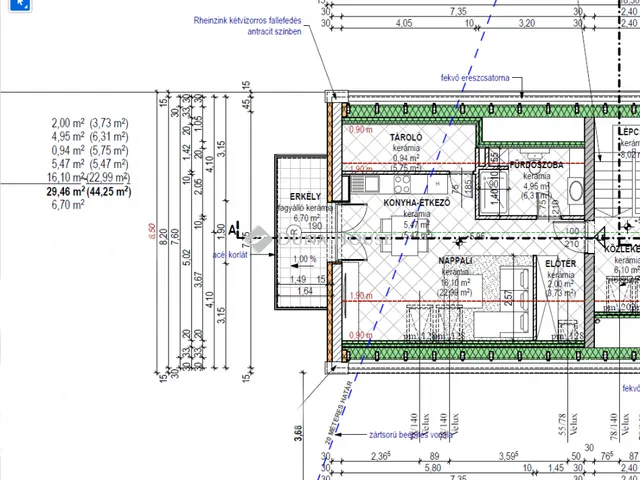Select the ERKÉLY balcony label
Screen dimensions: 640x480
pos(304,197)
